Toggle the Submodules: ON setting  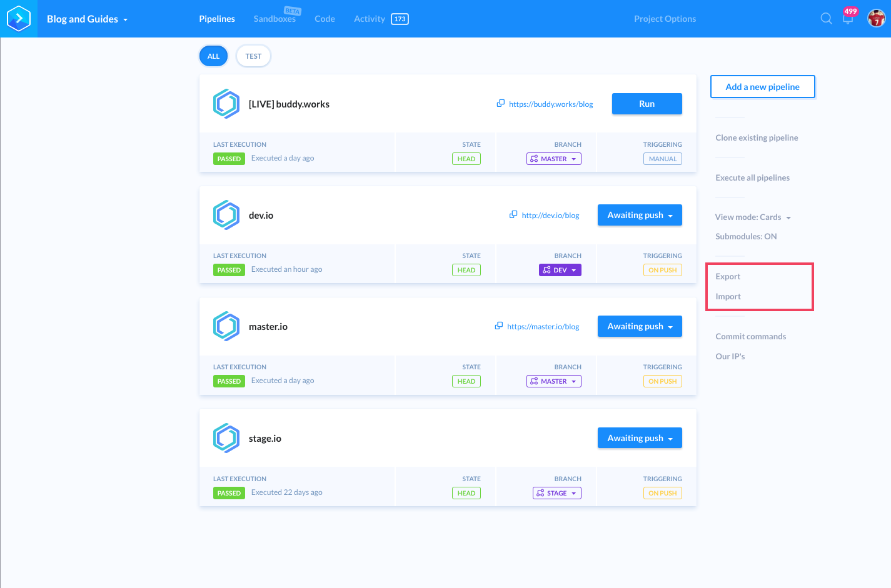[746, 236]
